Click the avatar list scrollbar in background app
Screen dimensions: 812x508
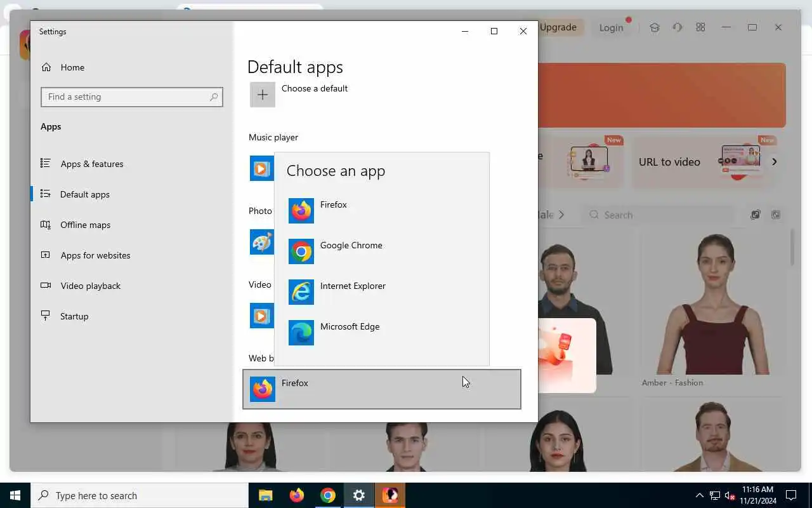[792, 248]
